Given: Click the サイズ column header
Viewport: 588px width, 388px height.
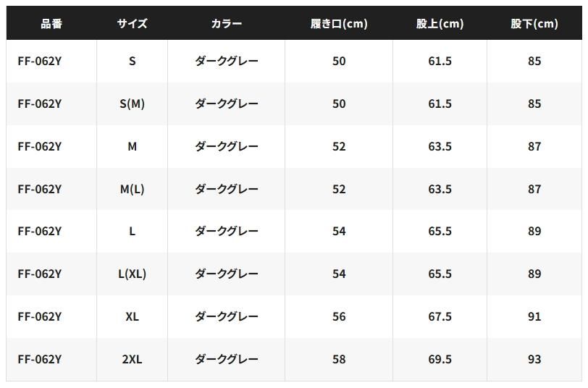Looking at the screenshot, I should coord(132,24).
